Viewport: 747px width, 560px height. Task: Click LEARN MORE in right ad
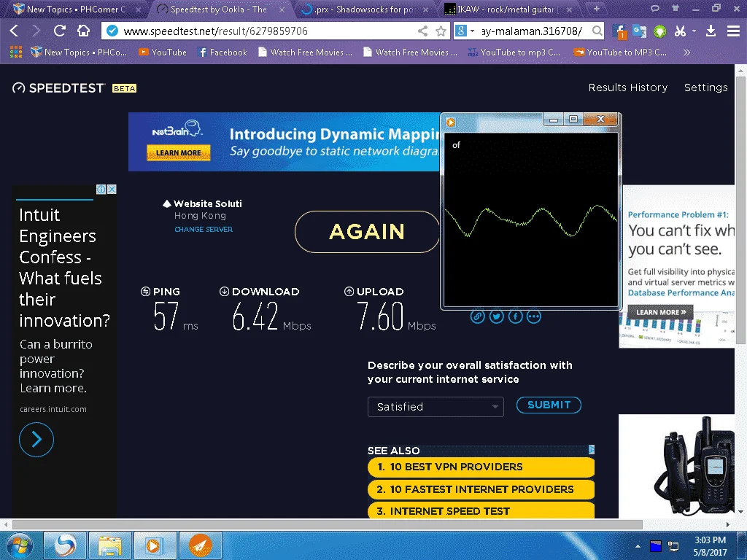pyautogui.click(x=661, y=312)
